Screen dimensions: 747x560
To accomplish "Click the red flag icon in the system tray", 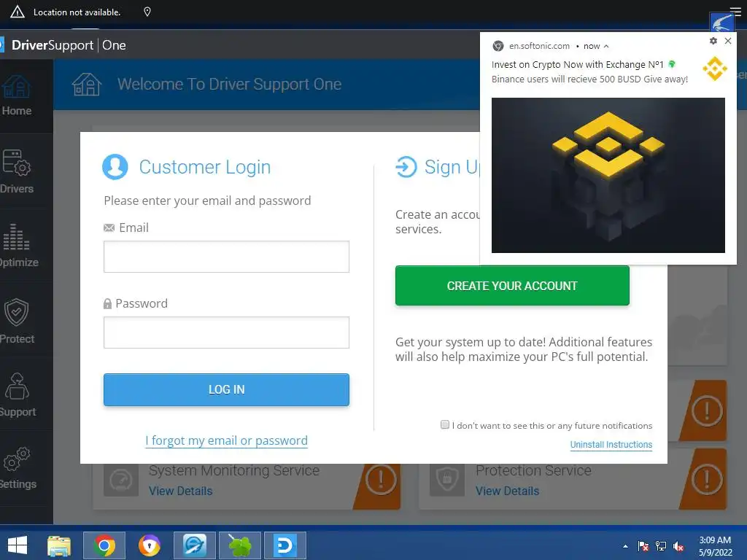I will pyautogui.click(x=643, y=546).
